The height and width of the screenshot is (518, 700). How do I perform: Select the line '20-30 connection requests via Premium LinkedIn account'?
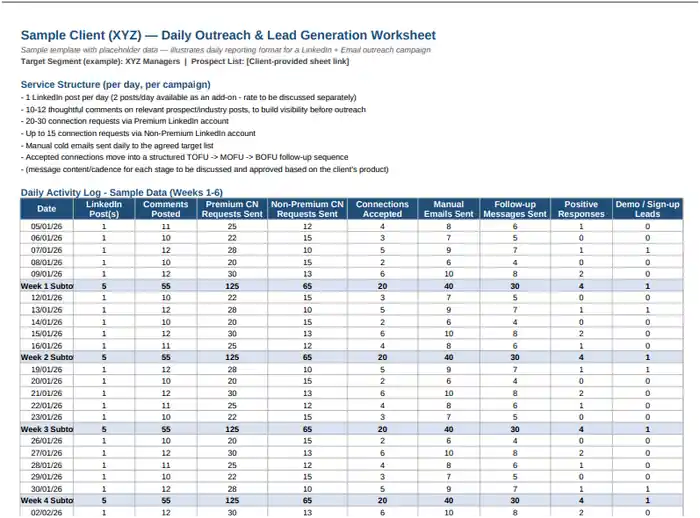[x=127, y=121]
